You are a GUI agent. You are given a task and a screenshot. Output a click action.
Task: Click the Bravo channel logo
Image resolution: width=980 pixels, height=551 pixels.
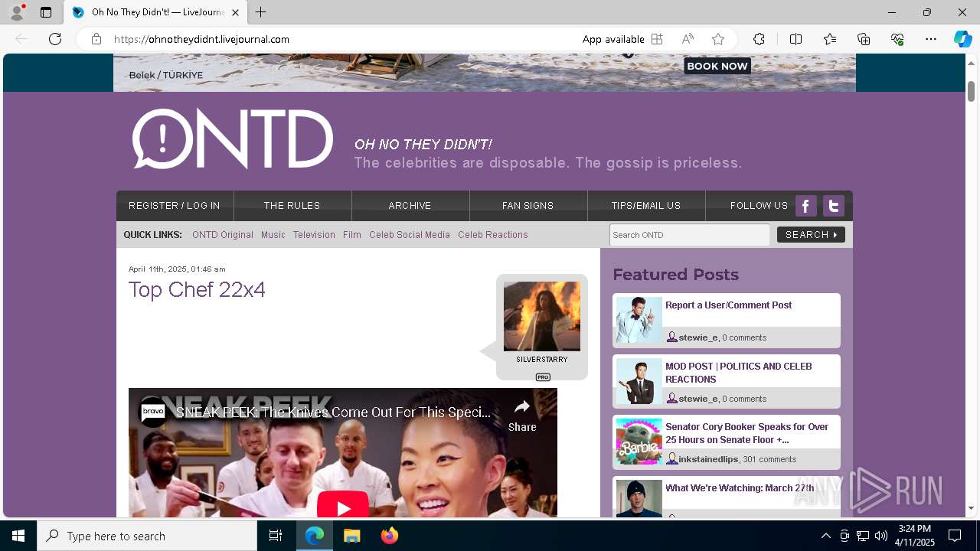tap(153, 412)
